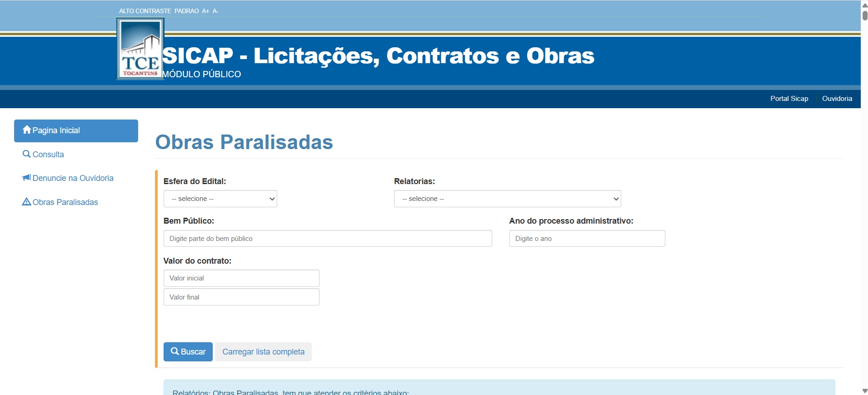The width and height of the screenshot is (868, 395).
Task: Click the vertical scrollbar down arrow
Action: 864,391
